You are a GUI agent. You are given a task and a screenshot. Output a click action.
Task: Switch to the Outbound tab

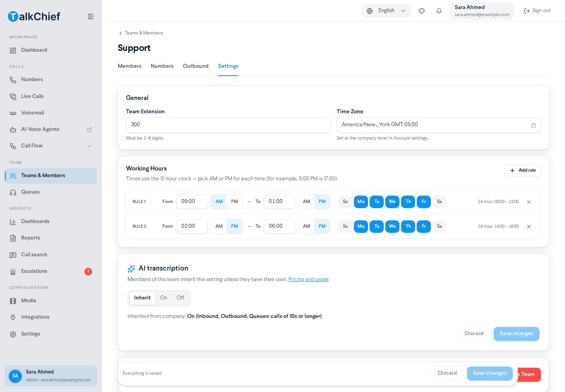pyautogui.click(x=195, y=66)
